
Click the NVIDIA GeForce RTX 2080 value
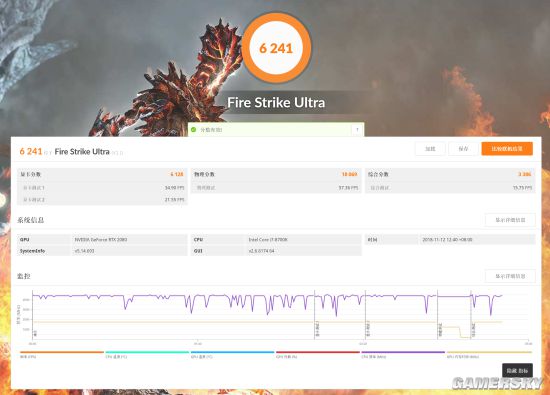[x=101, y=240]
